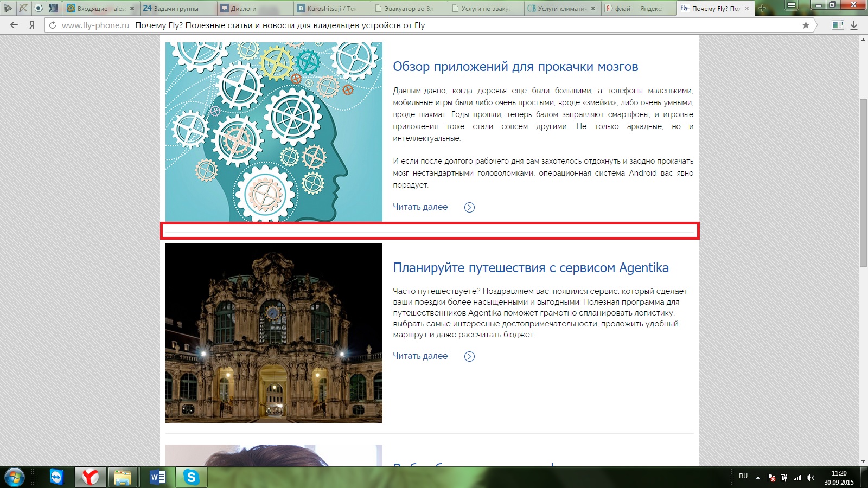Close the Почему Fly tab

pyautogui.click(x=746, y=9)
